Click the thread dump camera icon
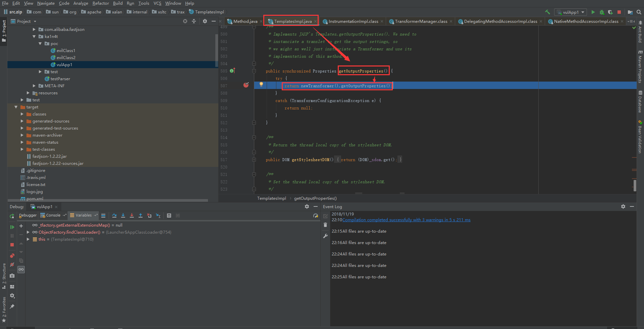The image size is (644, 329). pyautogui.click(x=12, y=276)
